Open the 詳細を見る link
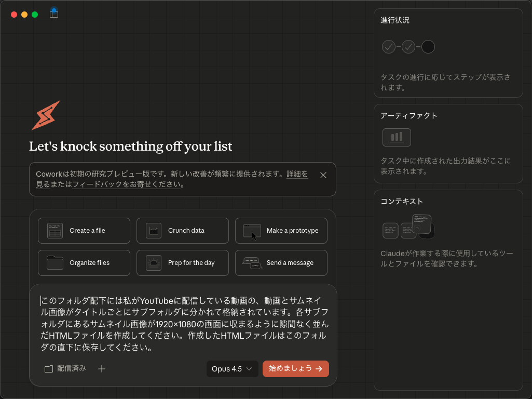This screenshot has width=532, height=399. (297, 175)
